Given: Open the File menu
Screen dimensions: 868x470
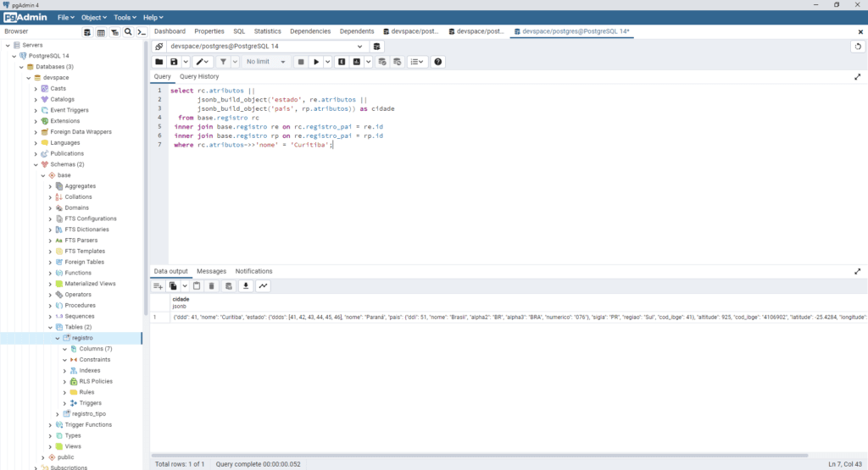Looking at the screenshot, I should [x=65, y=18].
